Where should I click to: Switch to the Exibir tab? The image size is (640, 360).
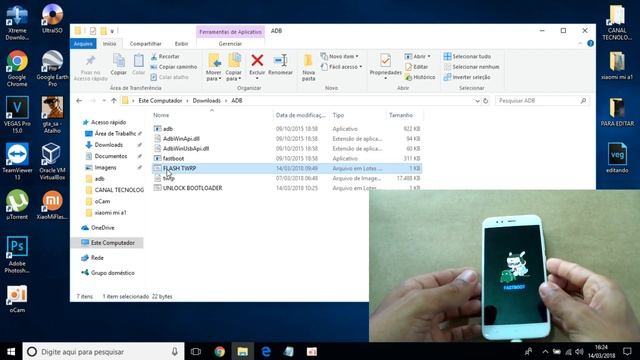(181, 44)
